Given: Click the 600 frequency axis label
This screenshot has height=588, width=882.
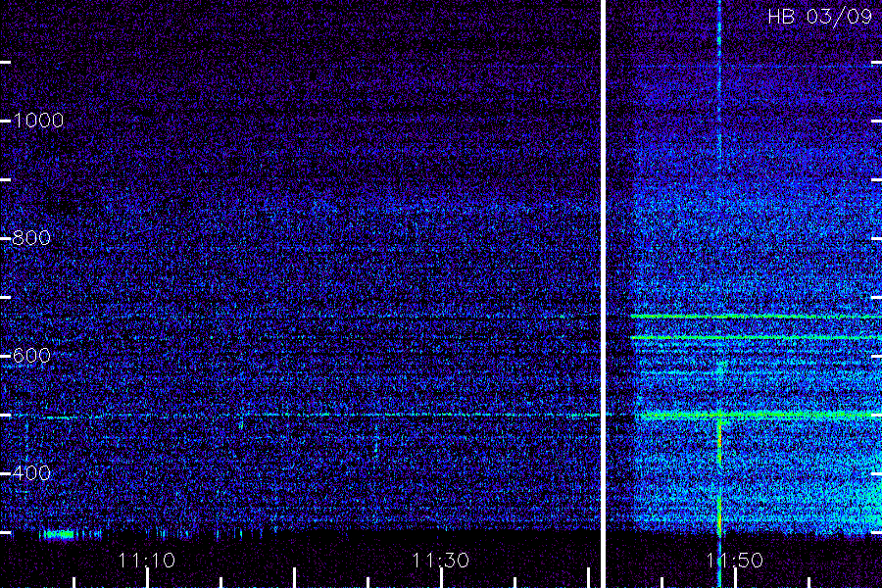Looking at the screenshot, I should (x=31, y=356).
